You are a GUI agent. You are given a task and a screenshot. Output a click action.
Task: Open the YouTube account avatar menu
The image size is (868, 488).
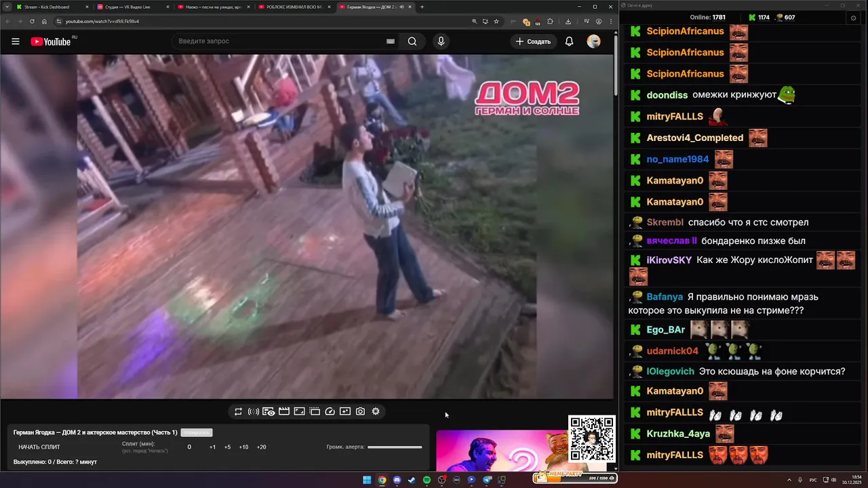point(593,41)
